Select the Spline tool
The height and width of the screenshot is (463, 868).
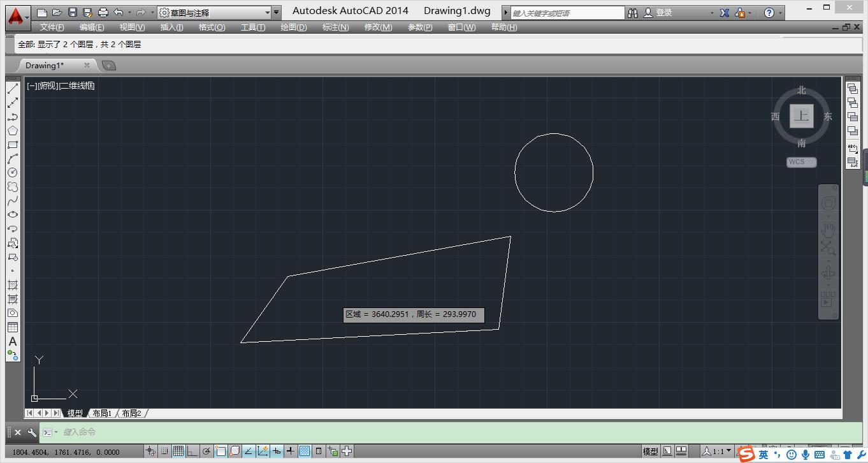[13, 201]
